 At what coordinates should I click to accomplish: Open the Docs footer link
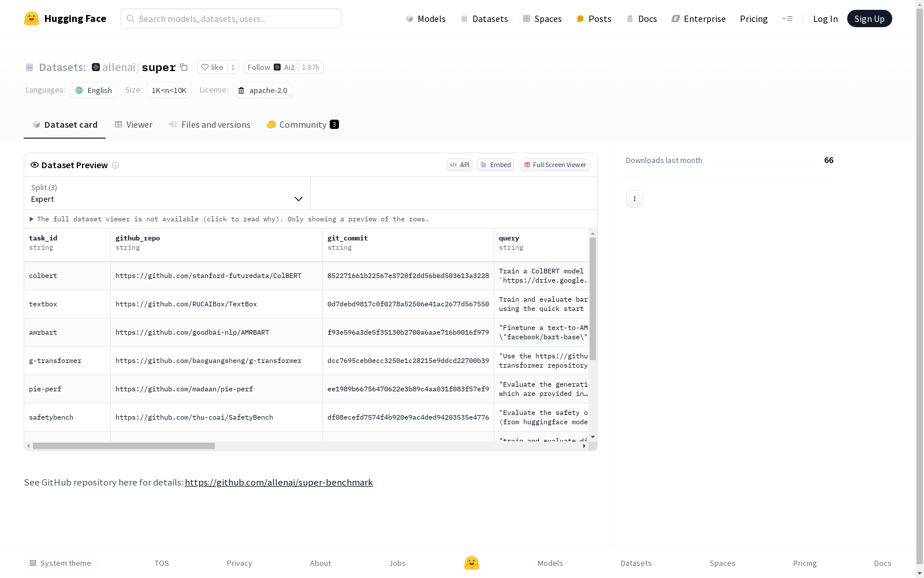point(882,563)
